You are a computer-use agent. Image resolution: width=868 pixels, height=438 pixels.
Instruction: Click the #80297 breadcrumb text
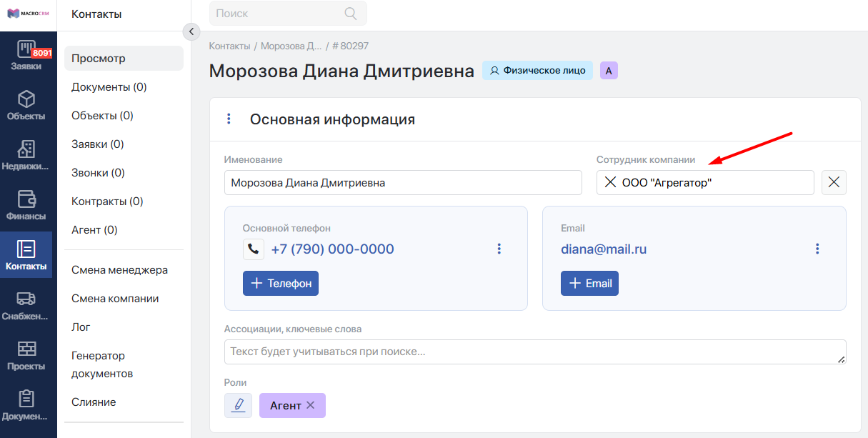350,46
